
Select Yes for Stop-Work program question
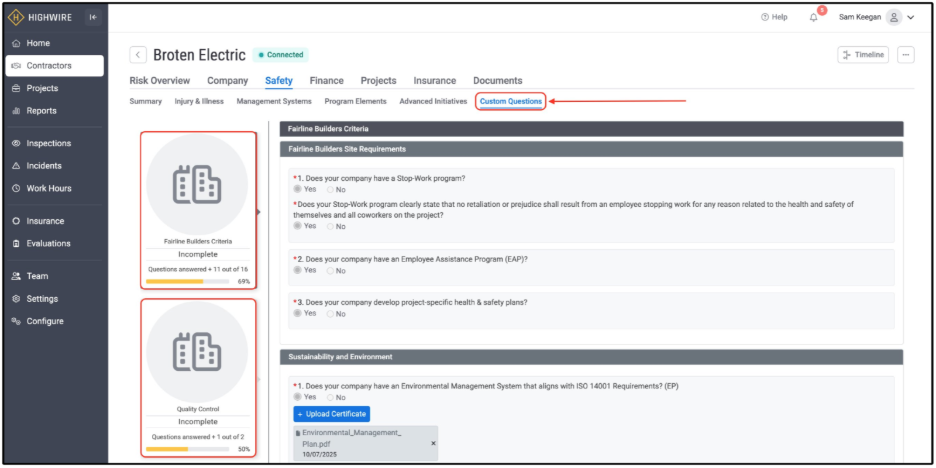tap(297, 189)
